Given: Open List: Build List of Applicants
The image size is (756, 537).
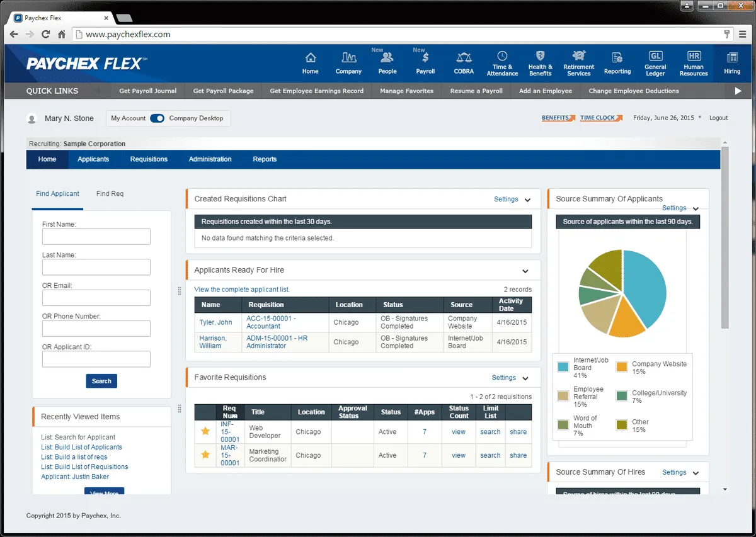Looking at the screenshot, I should click(x=81, y=447).
